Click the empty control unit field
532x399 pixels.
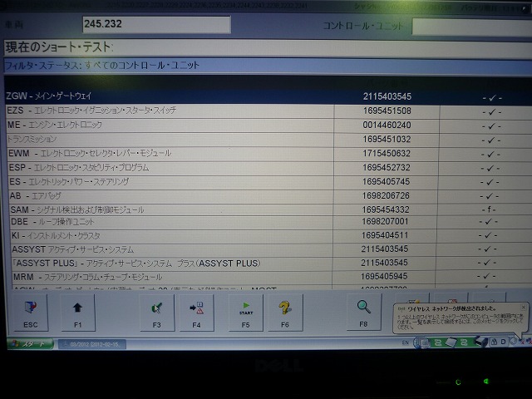click(x=472, y=27)
